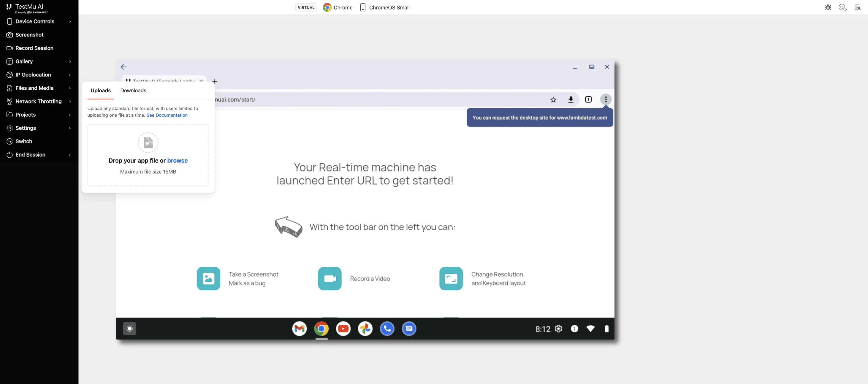This screenshot has width=868, height=384.
Task: Click the support chat icon at top right
Action: [842, 7]
